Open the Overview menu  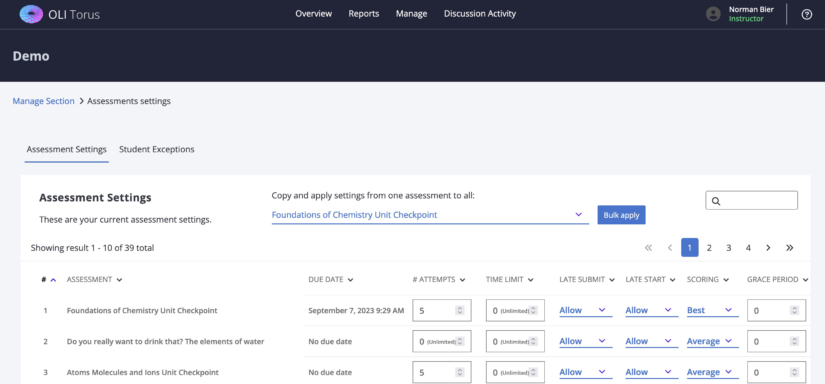click(x=314, y=14)
